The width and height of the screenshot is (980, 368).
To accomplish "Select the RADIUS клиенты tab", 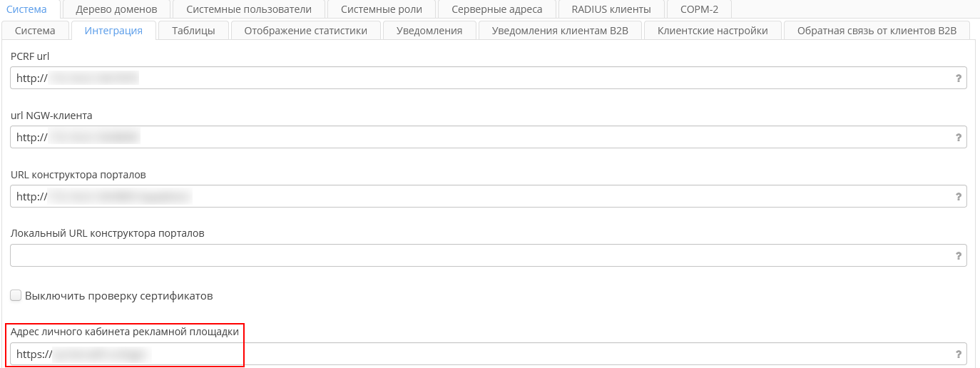I will (x=611, y=9).
